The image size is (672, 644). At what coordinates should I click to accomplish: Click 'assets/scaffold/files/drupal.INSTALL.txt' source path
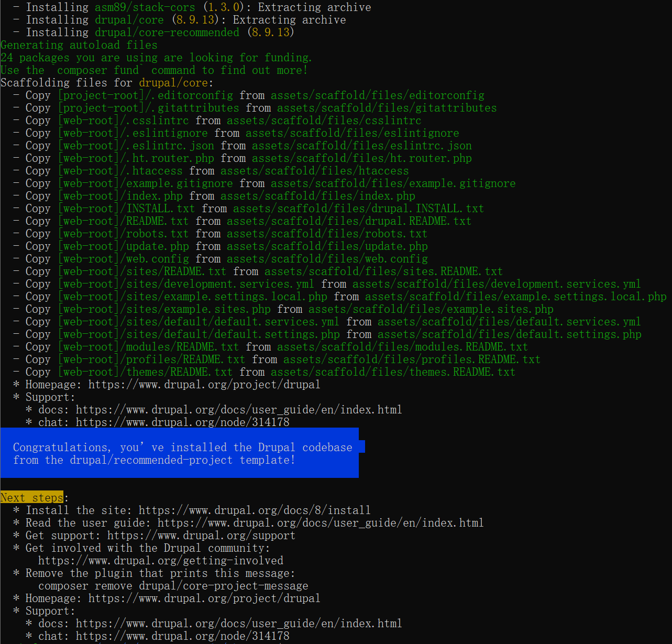[x=356, y=209]
